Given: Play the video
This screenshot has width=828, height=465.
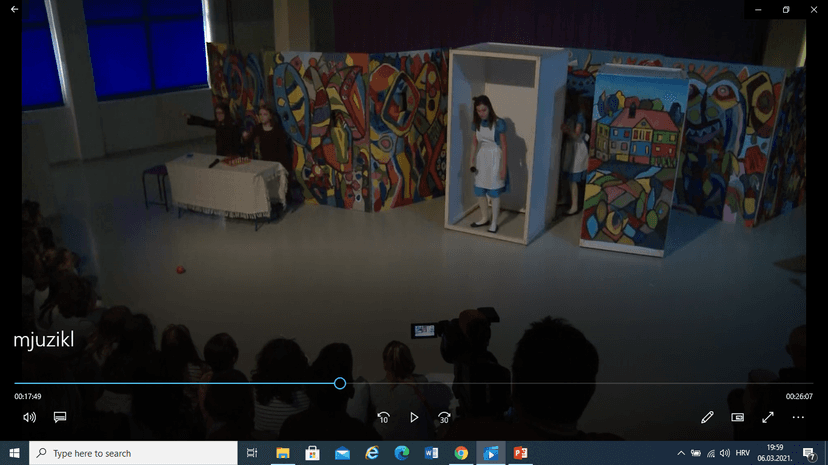Looking at the screenshot, I should (414, 417).
